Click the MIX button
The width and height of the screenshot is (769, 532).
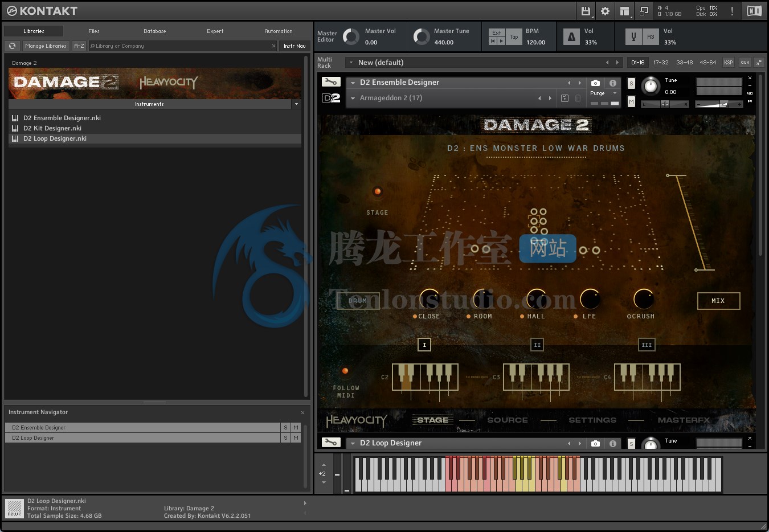click(718, 301)
